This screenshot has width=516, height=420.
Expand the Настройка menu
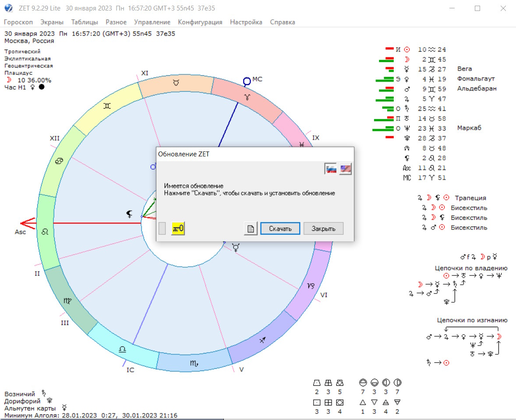[246, 22]
